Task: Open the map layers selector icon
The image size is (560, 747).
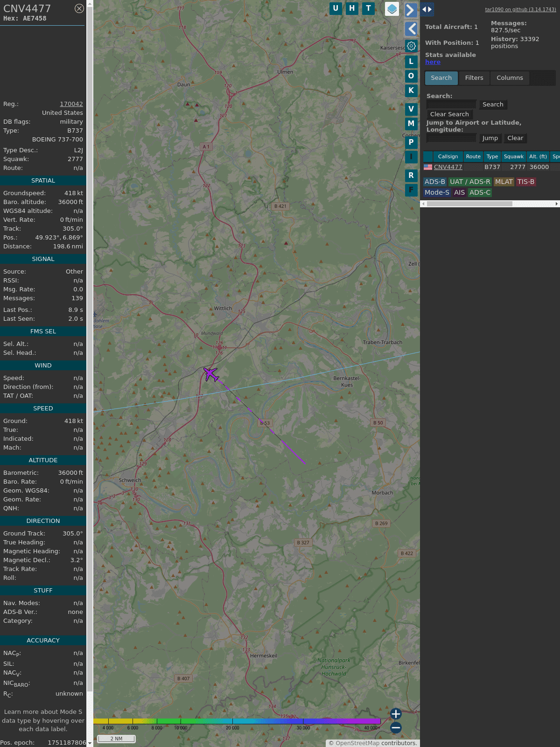Action: point(392,9)
